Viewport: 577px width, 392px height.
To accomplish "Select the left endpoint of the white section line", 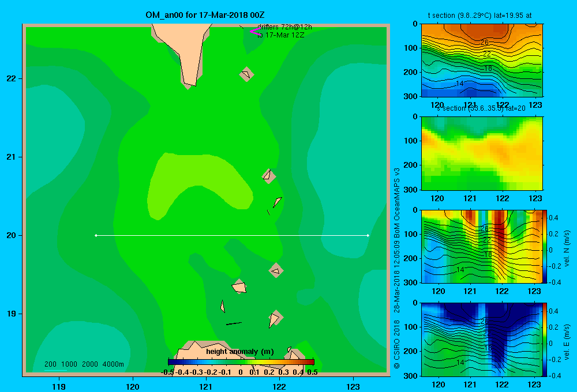I will tap(96, 235).
